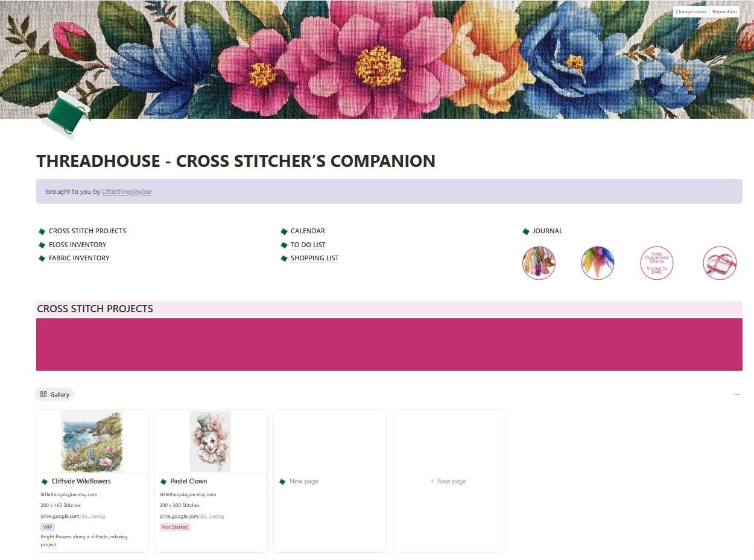Click the green icon beside Cliffside Wildflowers
This screenshot has width=754, height=560.
45,482
